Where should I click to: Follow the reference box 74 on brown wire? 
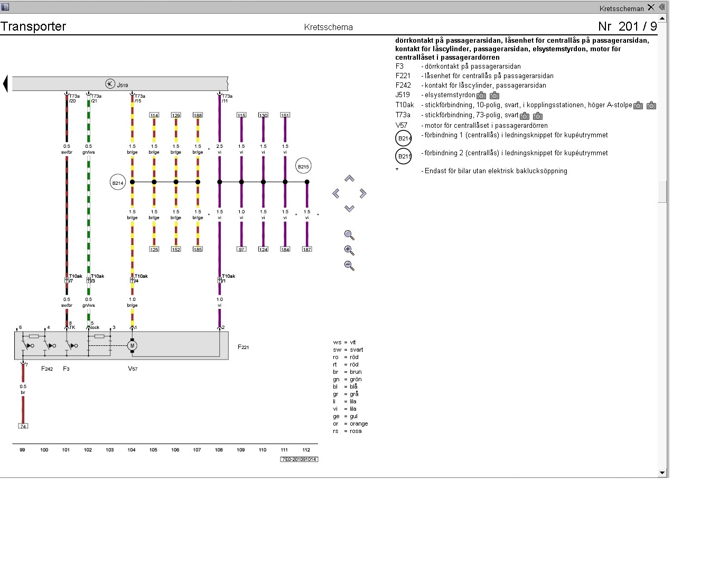(23, 426)
